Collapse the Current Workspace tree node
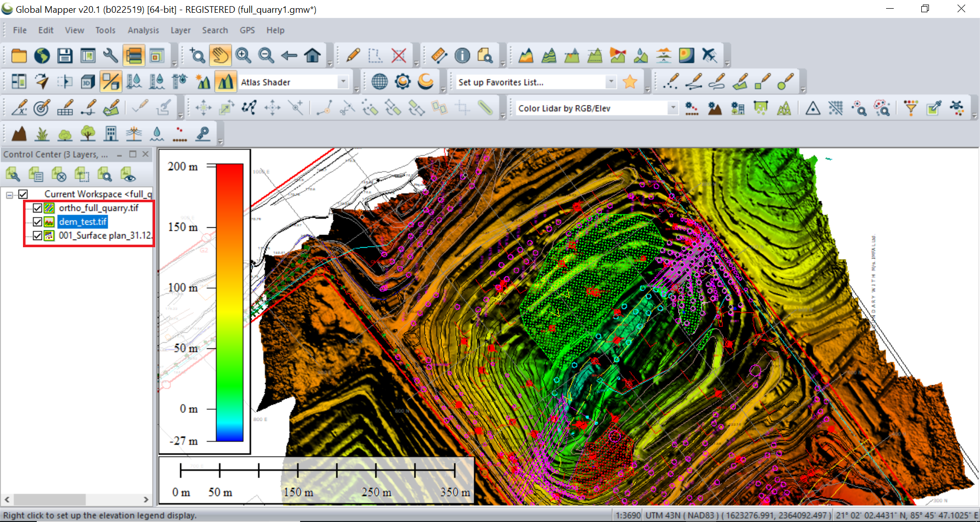 [x=9, y=195]
